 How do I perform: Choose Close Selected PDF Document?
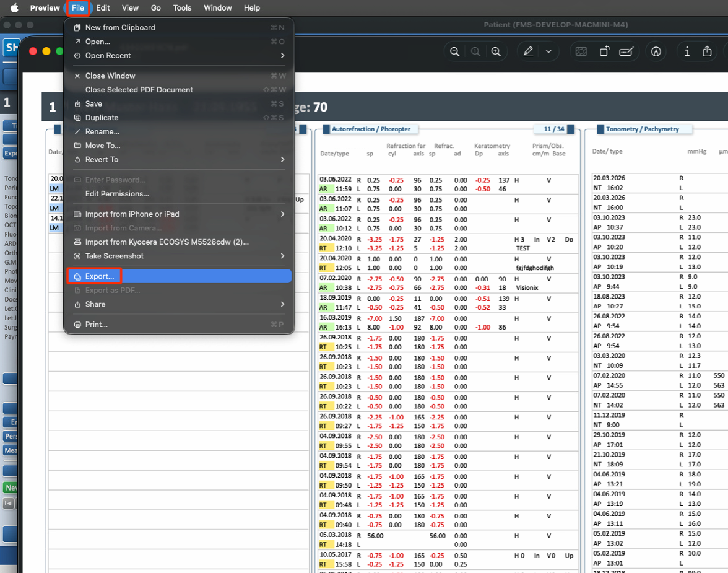180,90
